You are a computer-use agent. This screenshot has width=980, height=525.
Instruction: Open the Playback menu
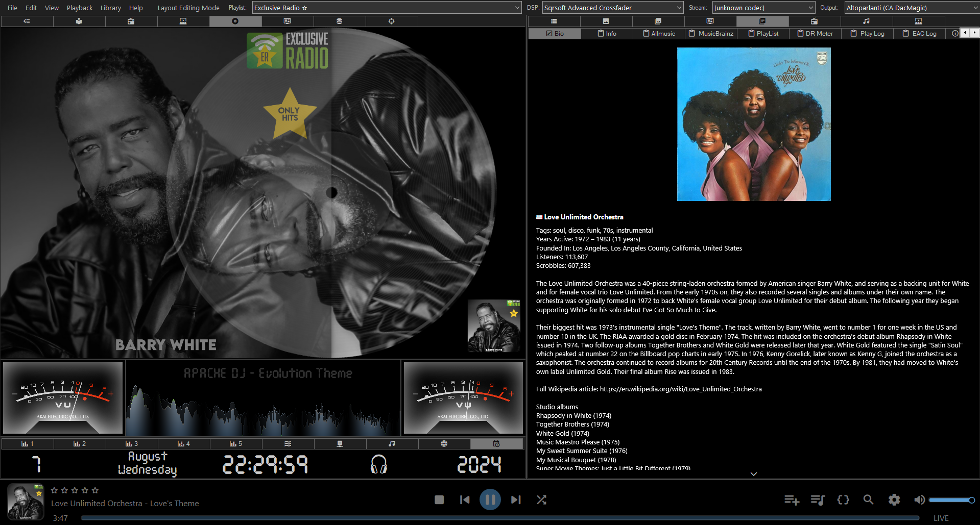(x=80, y=8)
